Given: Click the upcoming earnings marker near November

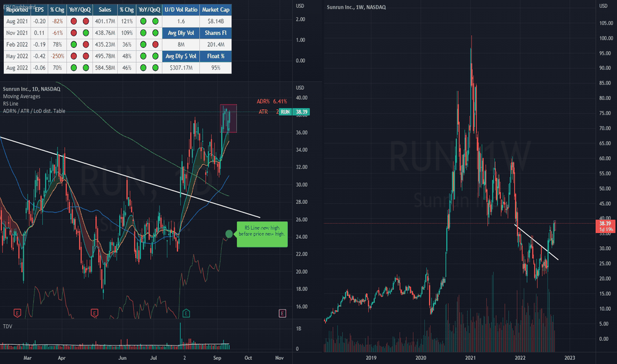Looking at the screenshot, I should 282,313.
